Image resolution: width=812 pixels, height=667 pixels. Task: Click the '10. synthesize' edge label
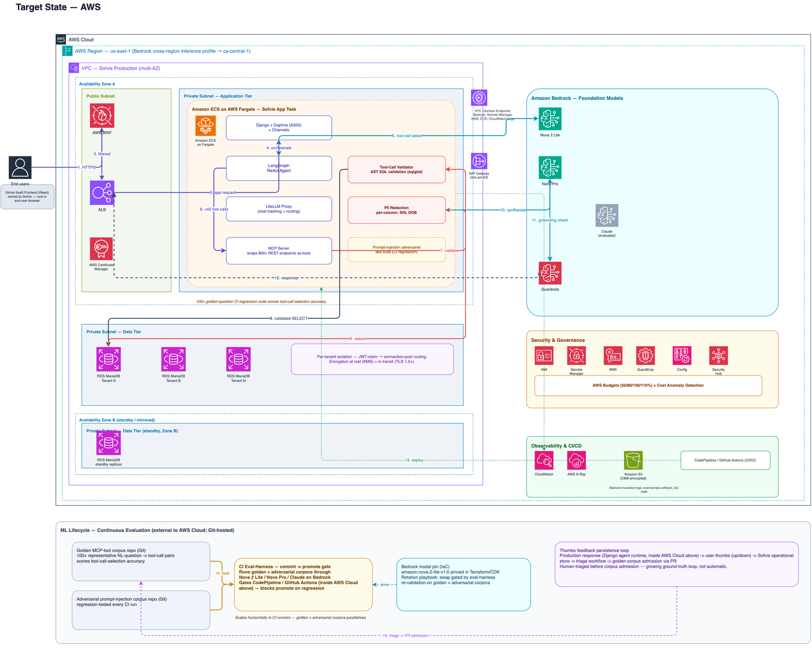point(513,210)
